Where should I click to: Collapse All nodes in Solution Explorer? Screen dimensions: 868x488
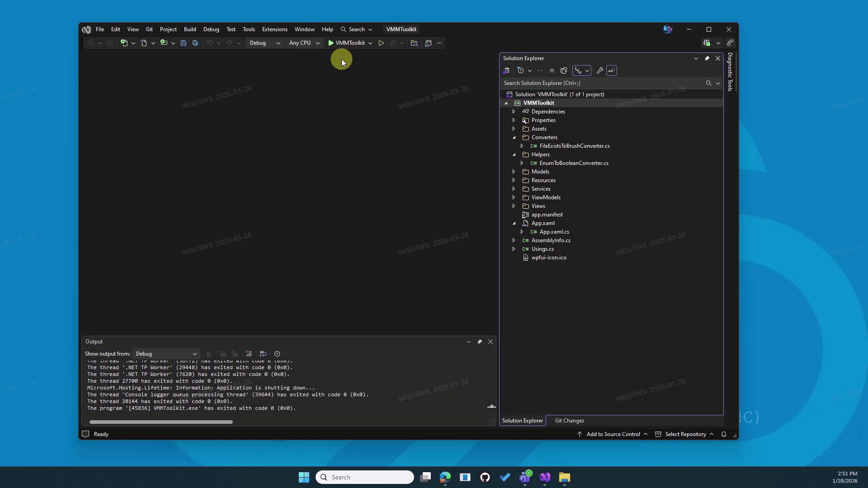click(x=552, y=70)
